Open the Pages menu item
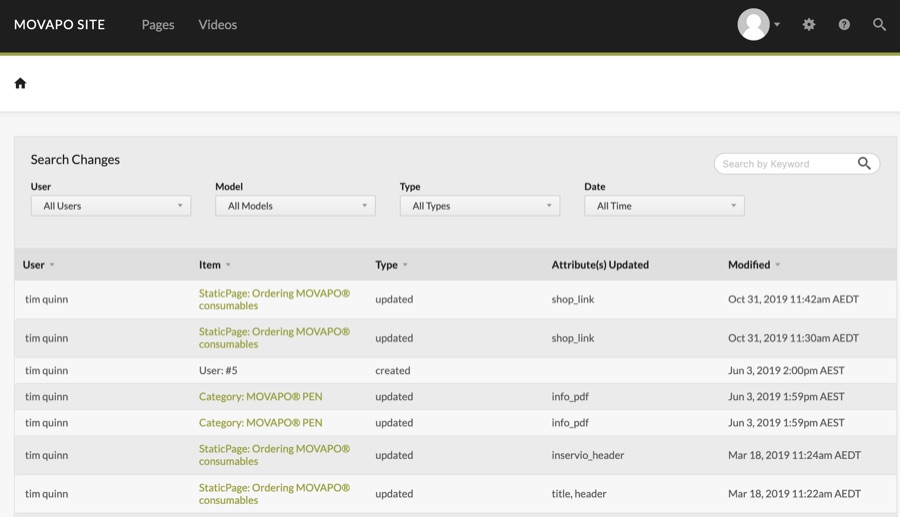Screen dimensions: 900x518 click(158, 24)
